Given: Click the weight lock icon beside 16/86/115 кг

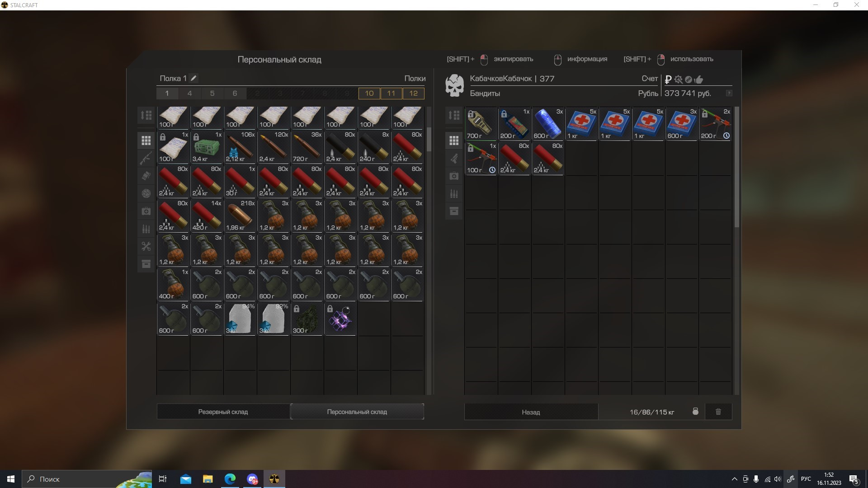Looking at the screenshot, I should click(x=695, y=412).
